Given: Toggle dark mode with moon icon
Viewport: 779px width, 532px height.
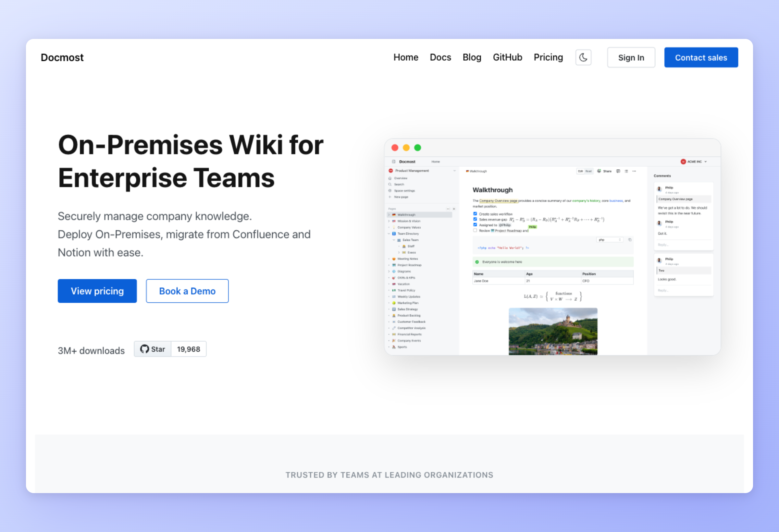Looking at the screenshot, I should [583, 57].
